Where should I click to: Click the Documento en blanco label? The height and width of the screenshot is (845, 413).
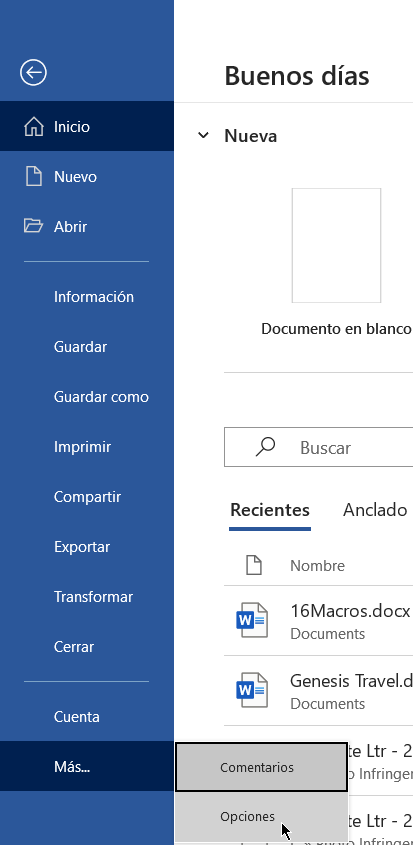[336, 329]
